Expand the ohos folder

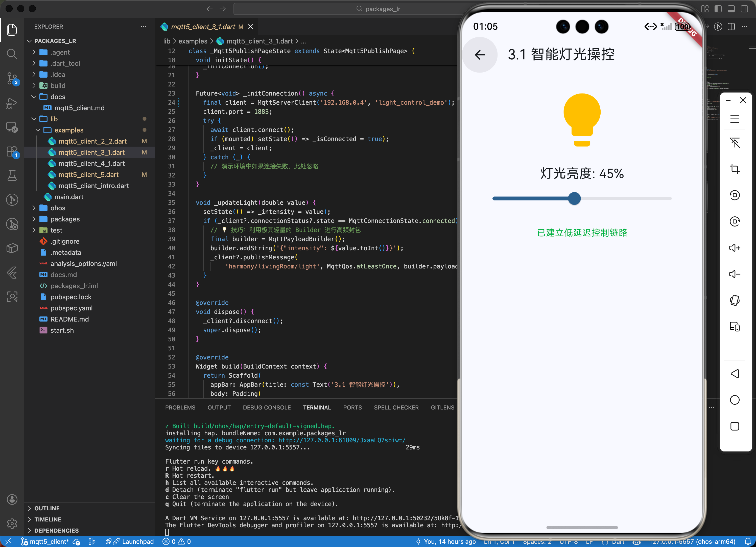[x=57, y=208]
